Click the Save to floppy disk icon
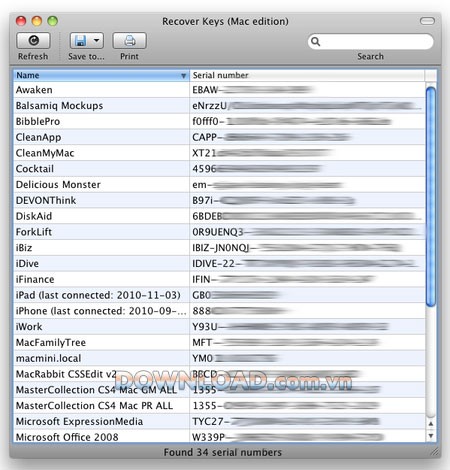This screenshot has width=450, height=470. click(80, 41)
